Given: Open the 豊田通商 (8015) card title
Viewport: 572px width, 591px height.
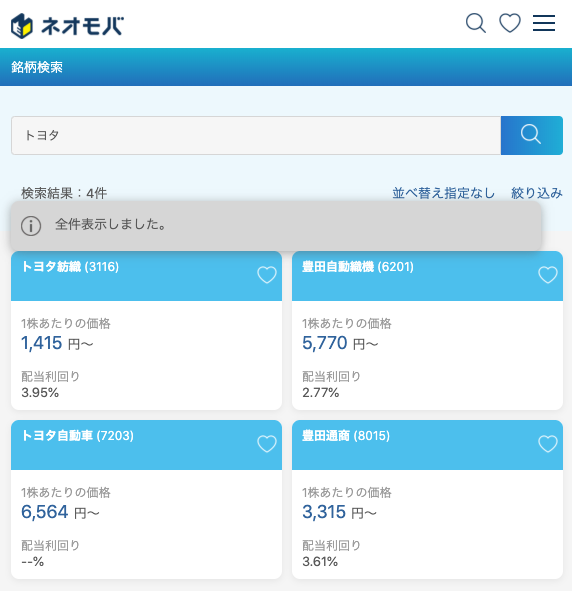Looking at the screenshot, I should (x=346, y=436).
